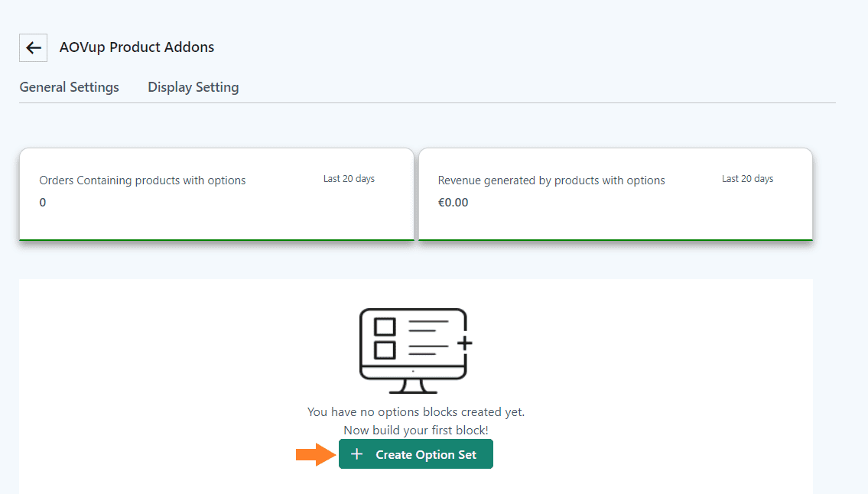Click 'You have no options blocks created yet.' text
The height and width of the screenshot is (494, 868).
point(416,412)
